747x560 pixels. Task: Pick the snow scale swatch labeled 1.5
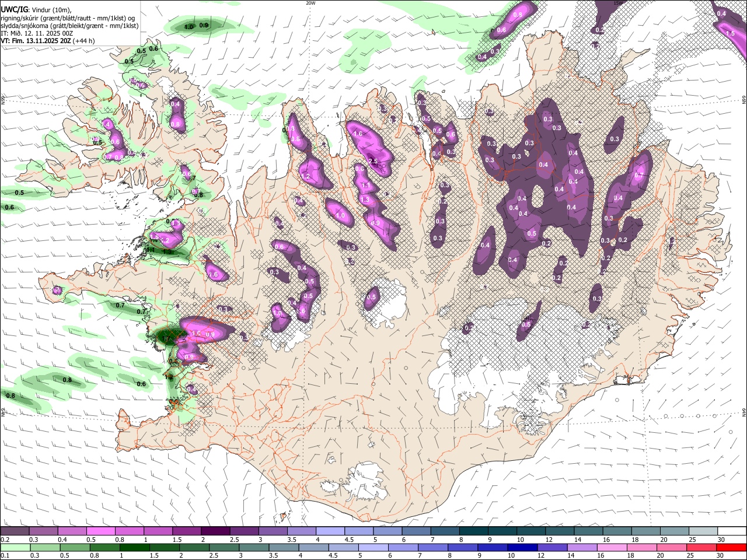[186, 531]
